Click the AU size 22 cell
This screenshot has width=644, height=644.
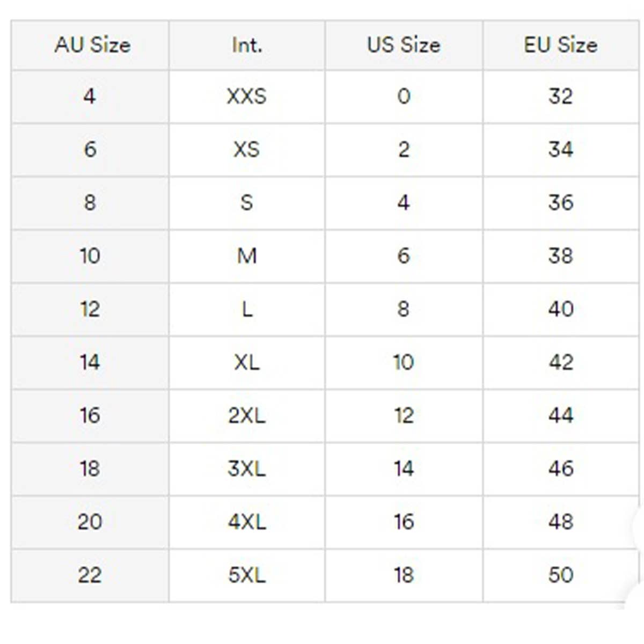[90, 575]
